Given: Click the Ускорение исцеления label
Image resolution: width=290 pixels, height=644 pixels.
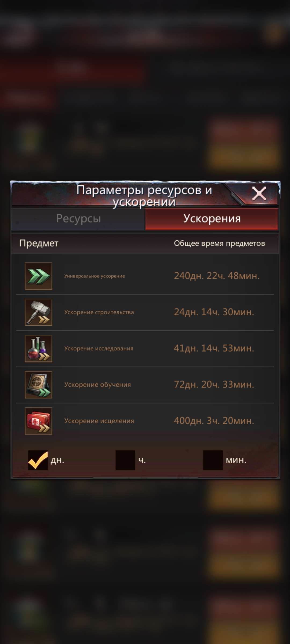Looking at the screenshot, I should [x=99, y=421].
